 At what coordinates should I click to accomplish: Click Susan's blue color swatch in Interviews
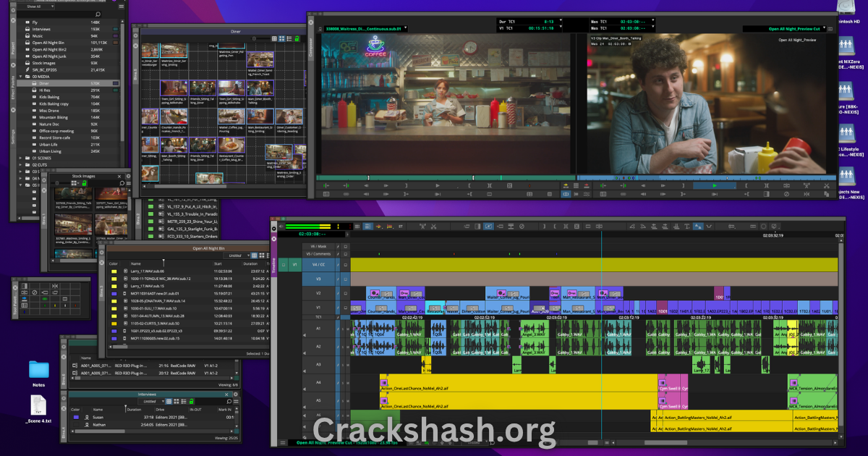point(76,417)
